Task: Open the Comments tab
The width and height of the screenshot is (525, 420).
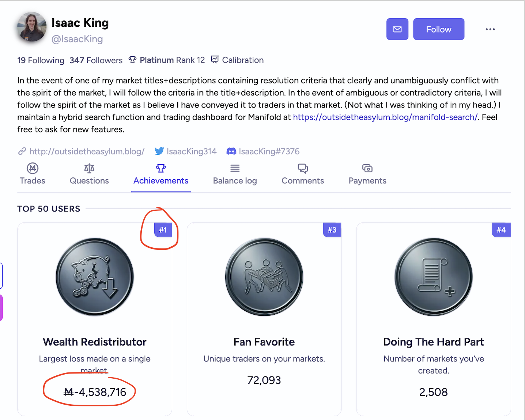Action: click(x=303, y=174)
